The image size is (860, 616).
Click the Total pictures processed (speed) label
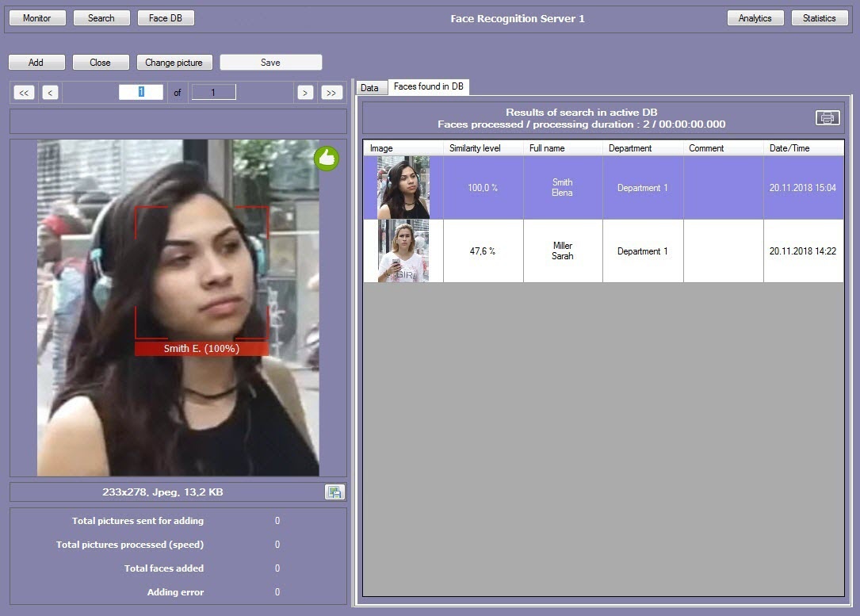(130, 545)
